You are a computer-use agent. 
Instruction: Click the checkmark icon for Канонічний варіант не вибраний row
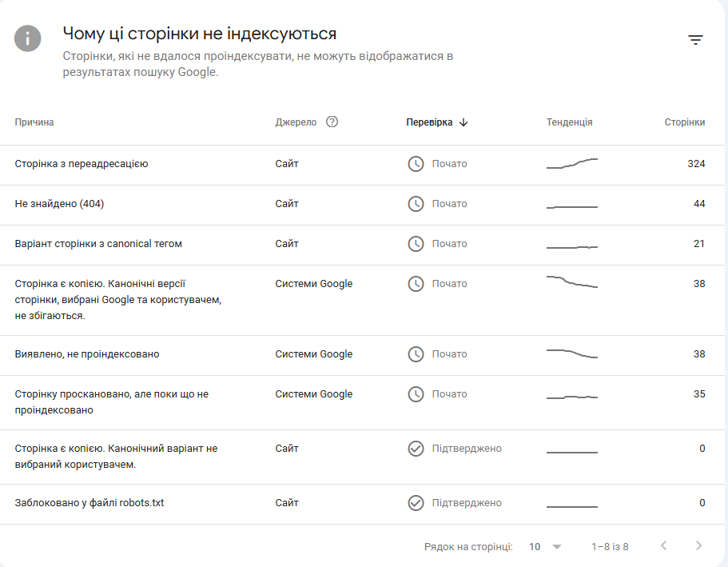(416, 449)
